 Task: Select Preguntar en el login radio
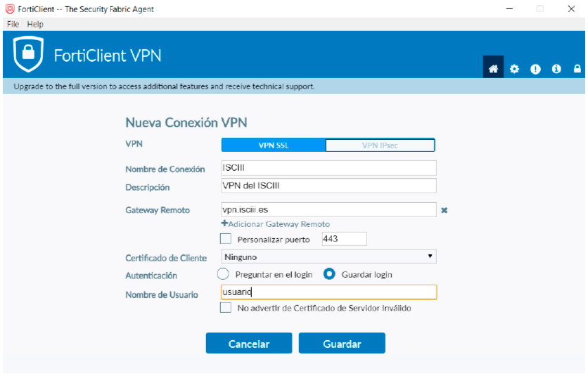point(223,274)
